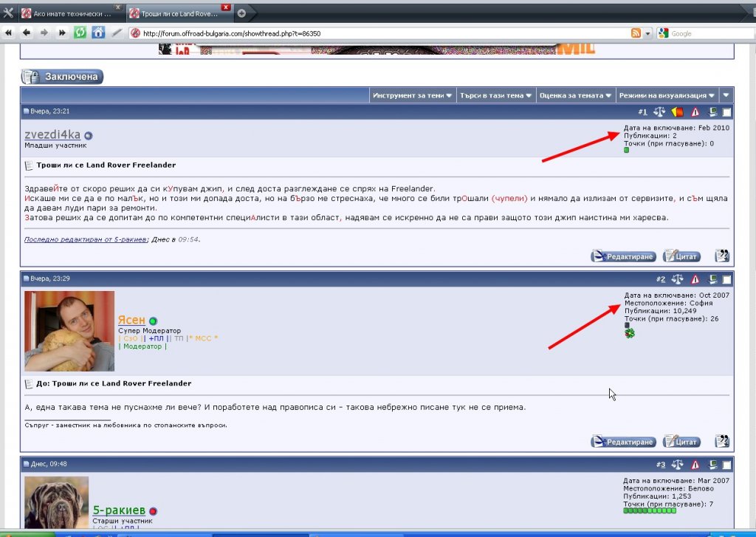This screenshot has height=537, width=756.
Task: Open Ясен user profile link
Action: click(x=131, y=320)
